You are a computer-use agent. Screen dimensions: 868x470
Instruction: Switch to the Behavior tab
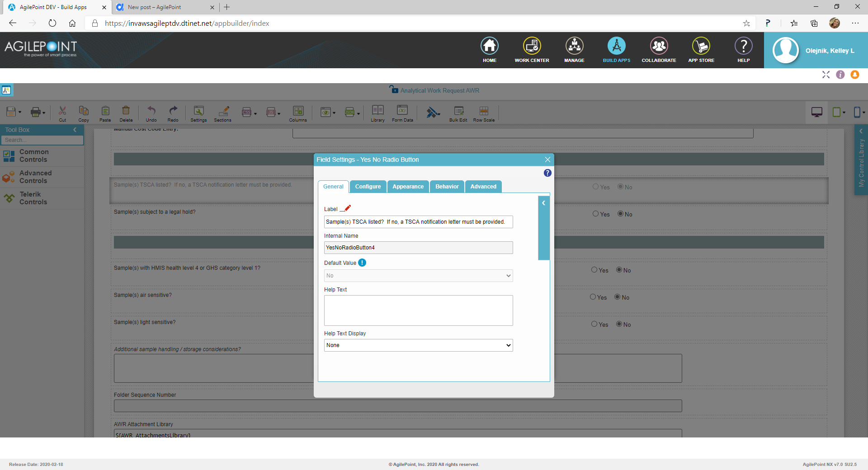(447, 187)
